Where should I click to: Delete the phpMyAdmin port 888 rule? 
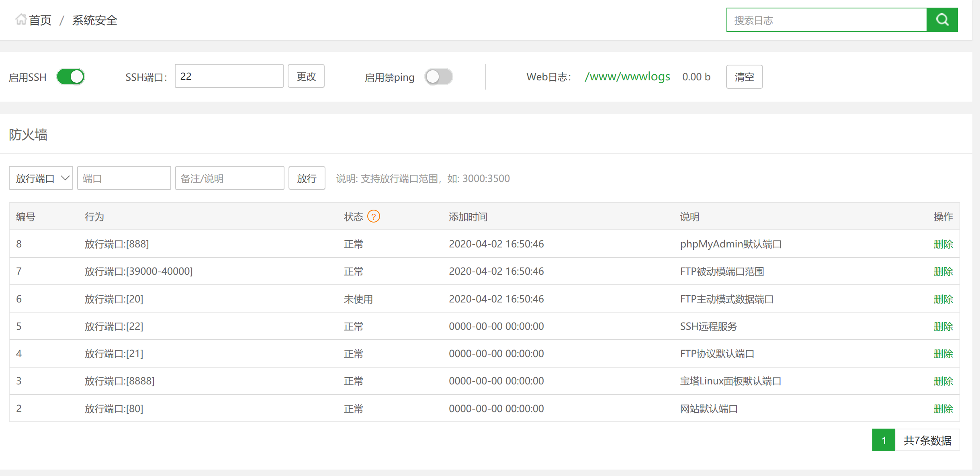[x=943, y=244]
